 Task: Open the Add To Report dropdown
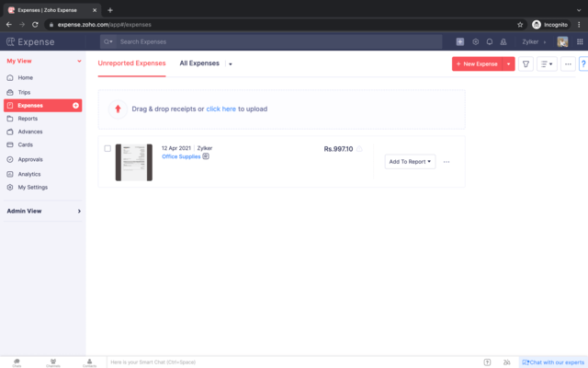click(x=410, y=162)
